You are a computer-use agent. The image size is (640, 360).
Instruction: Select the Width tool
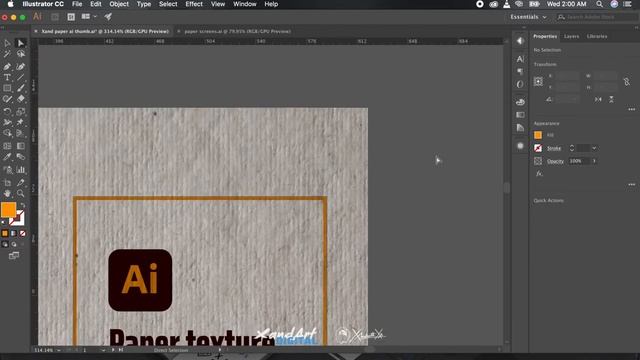(x=7, y=122)
